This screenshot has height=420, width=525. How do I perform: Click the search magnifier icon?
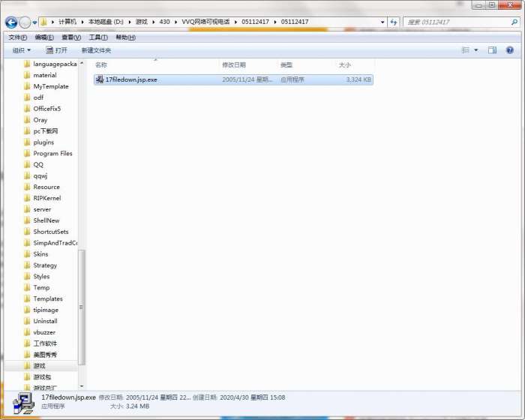point(514,22)
